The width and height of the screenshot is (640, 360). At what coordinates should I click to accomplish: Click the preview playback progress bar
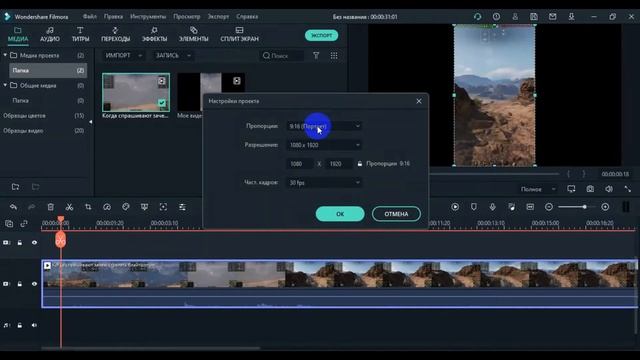[x=494, y=174]
